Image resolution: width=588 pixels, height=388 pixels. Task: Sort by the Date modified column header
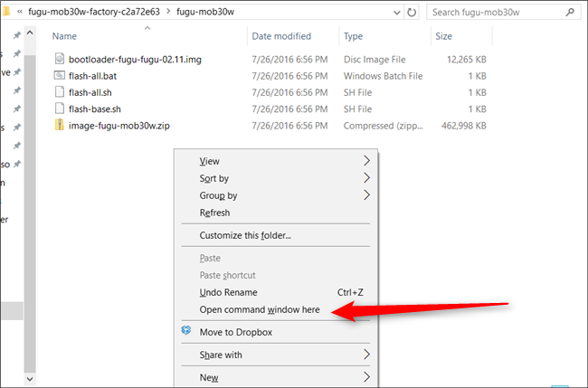pos(281,36)
